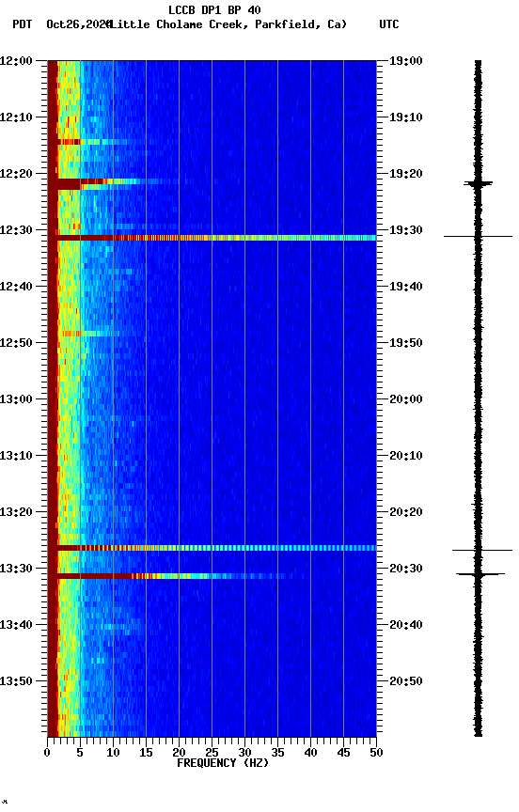Click the 40 Hz frequency tick label
Image resolution: width=519 pixels, height=812 pixels.
coord(310,753)
